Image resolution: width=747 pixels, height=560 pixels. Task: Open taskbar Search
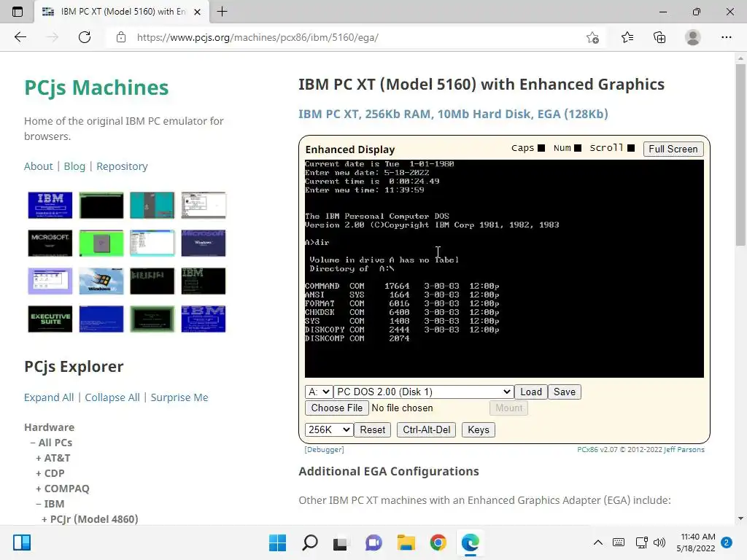pos(309,542)
